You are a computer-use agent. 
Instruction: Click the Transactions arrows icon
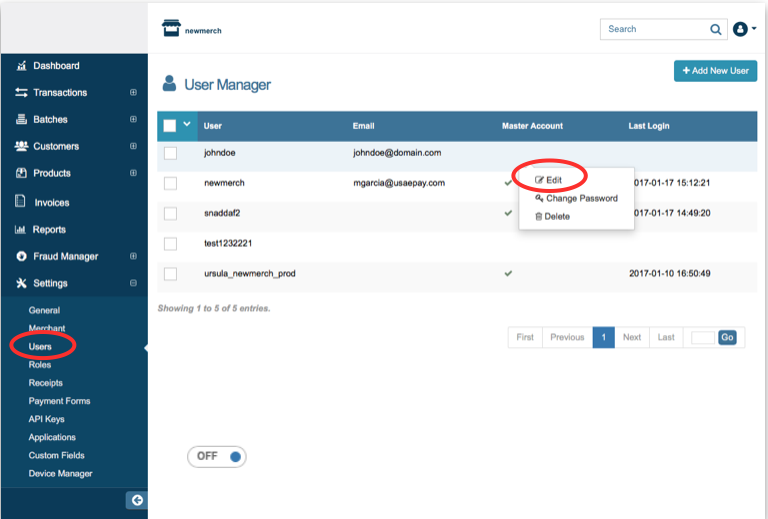pyautogui.click(x=21, y=93)
